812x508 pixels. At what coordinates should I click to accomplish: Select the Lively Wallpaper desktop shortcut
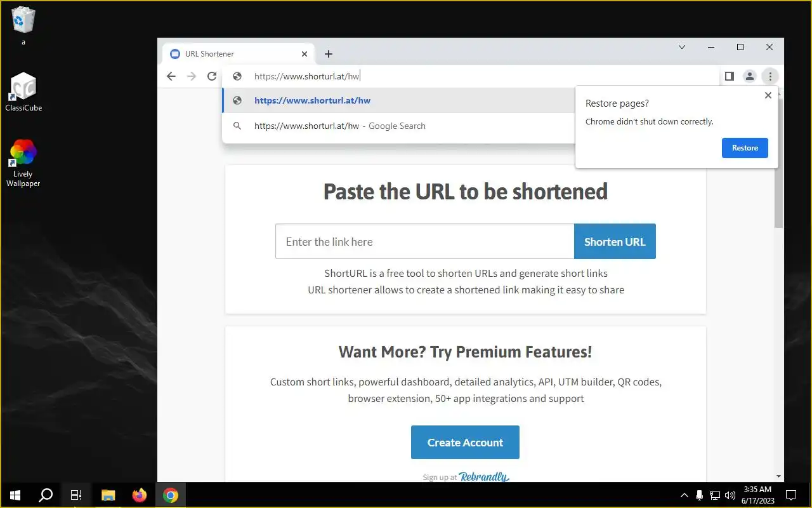23,163
